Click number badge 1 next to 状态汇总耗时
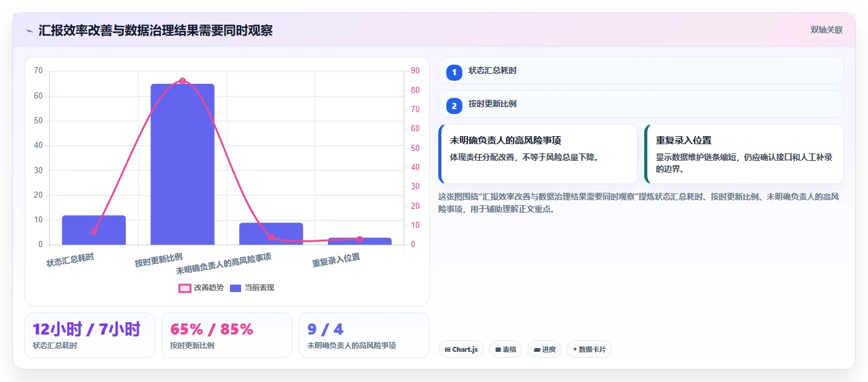 454,72
